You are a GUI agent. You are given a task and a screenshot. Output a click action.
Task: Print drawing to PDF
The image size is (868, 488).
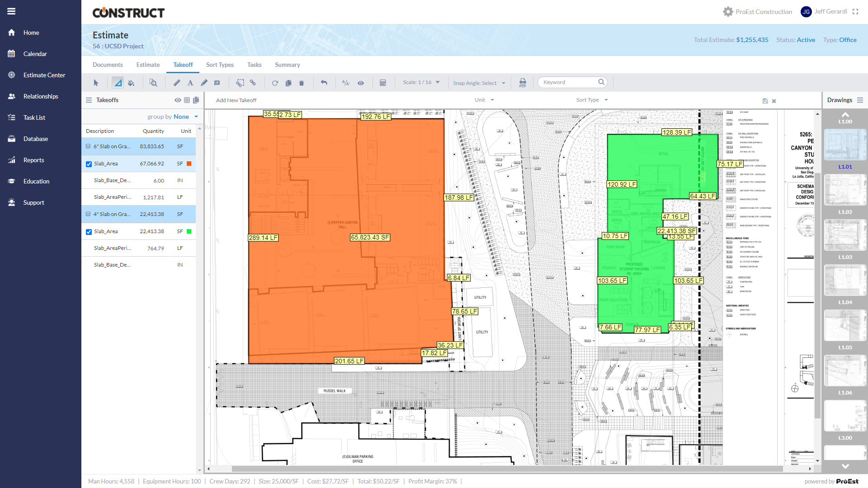pyautogui.click(x=523, y=83)
